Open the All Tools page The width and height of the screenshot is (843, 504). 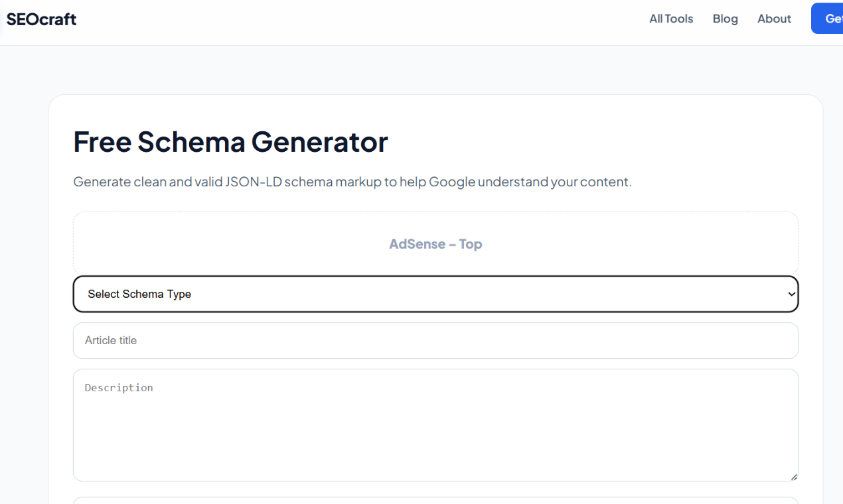pos(671,19)
